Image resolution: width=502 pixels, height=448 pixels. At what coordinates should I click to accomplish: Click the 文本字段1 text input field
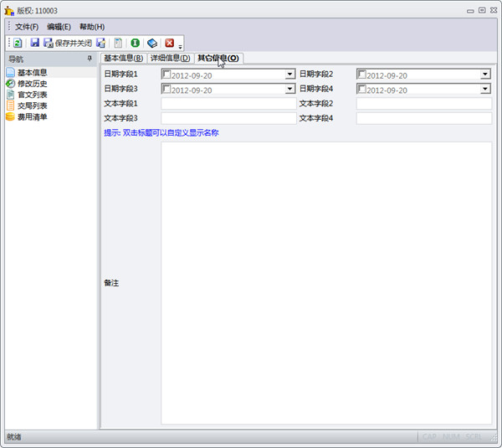228,104
